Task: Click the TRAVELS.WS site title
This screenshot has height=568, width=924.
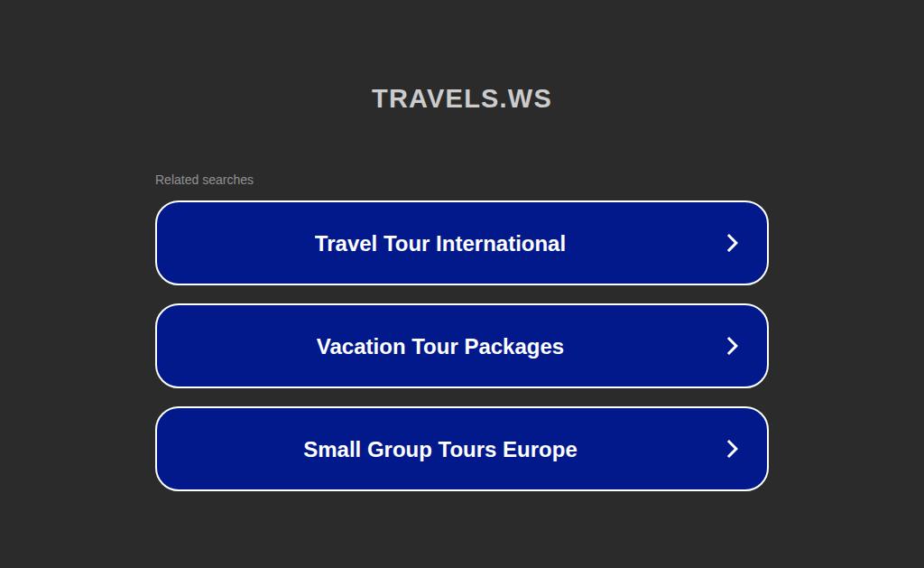Action: point(461,98)
